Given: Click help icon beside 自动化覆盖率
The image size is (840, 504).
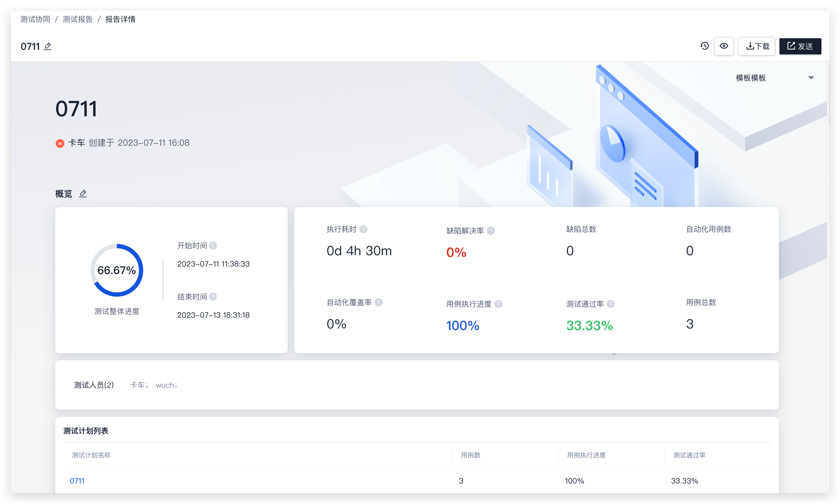Looking at the screenshot, I should click(x=379, y=302).
